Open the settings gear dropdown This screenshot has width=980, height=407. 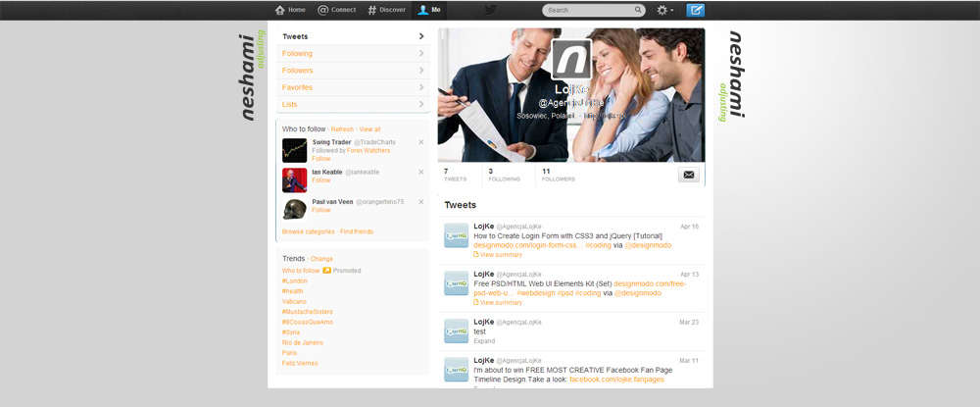click(664, 10)
